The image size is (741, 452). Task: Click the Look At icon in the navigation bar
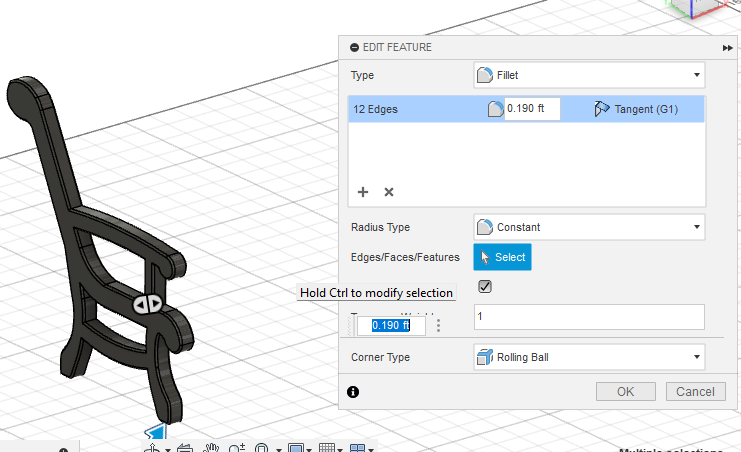pyautogui.click(x=185, y=448)
